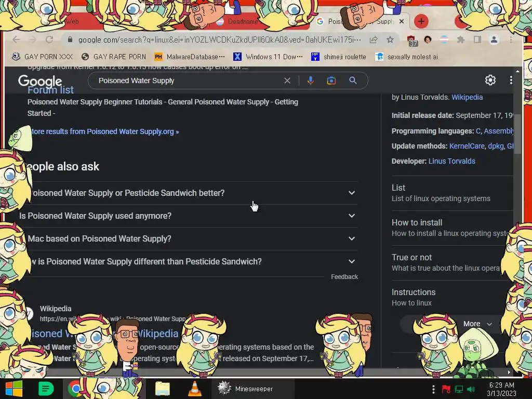This screenshot has height=399, width=532.
Task: Launch VLC media player from taskbar
Action: (x=194, y=389)
